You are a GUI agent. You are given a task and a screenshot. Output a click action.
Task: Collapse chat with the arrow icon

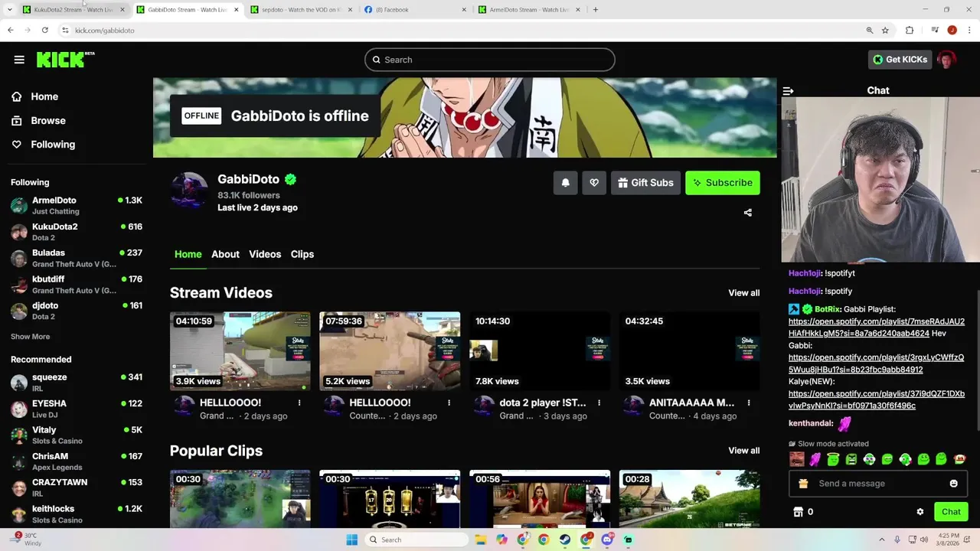[788, 90]
